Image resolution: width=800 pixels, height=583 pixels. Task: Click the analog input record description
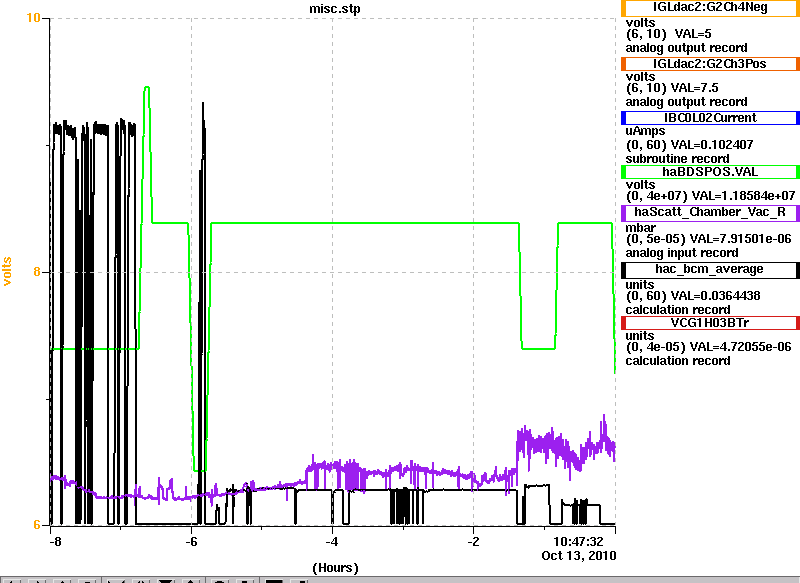(x=682, y=253)
